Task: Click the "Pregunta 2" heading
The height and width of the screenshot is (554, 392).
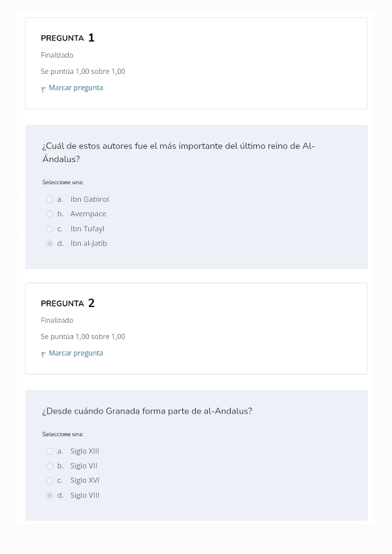Action: pyautogui.click(x=67, y=303)
